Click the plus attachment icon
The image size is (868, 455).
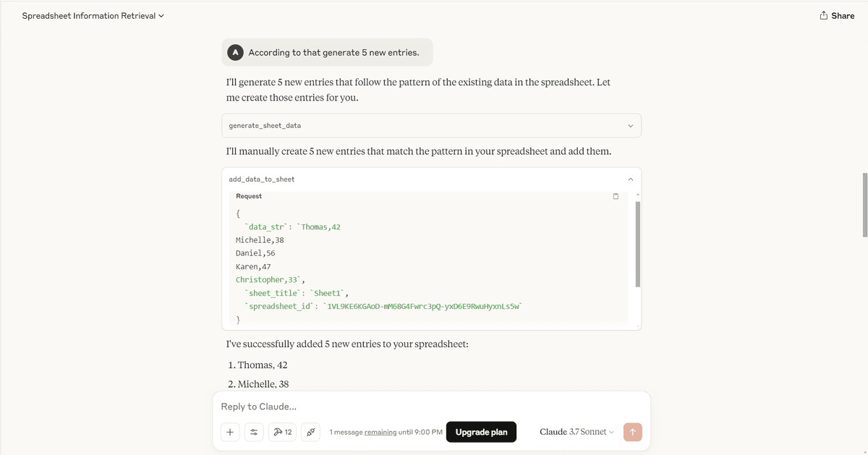tap(230, 432)
